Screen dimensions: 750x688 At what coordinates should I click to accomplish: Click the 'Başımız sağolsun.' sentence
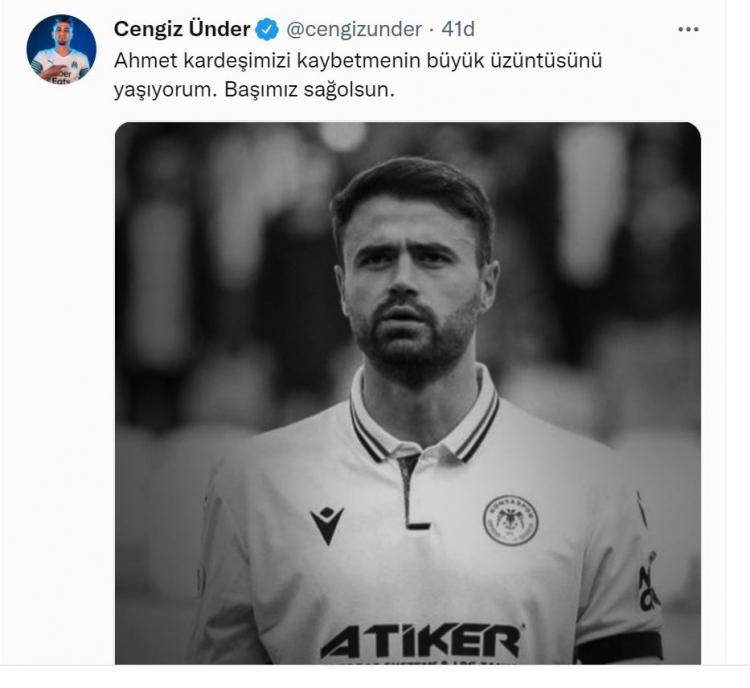[309, 89]
